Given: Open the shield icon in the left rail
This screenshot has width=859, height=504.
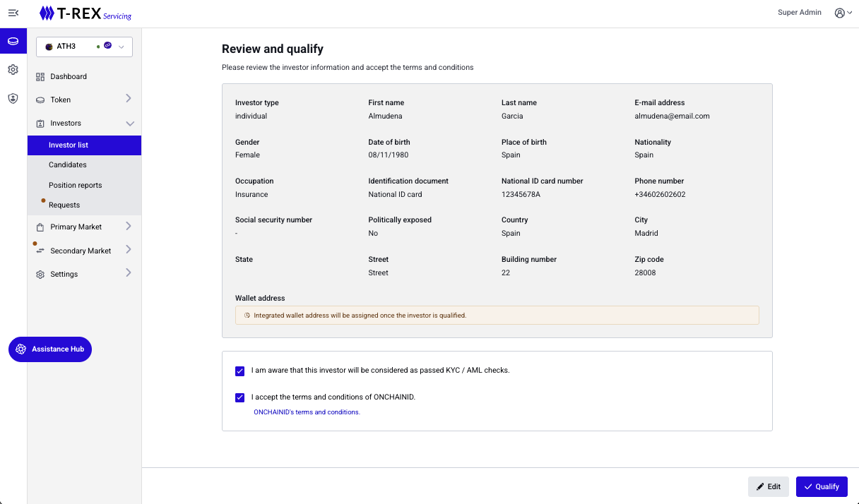Looking at the screenshot, I should 13,99.
